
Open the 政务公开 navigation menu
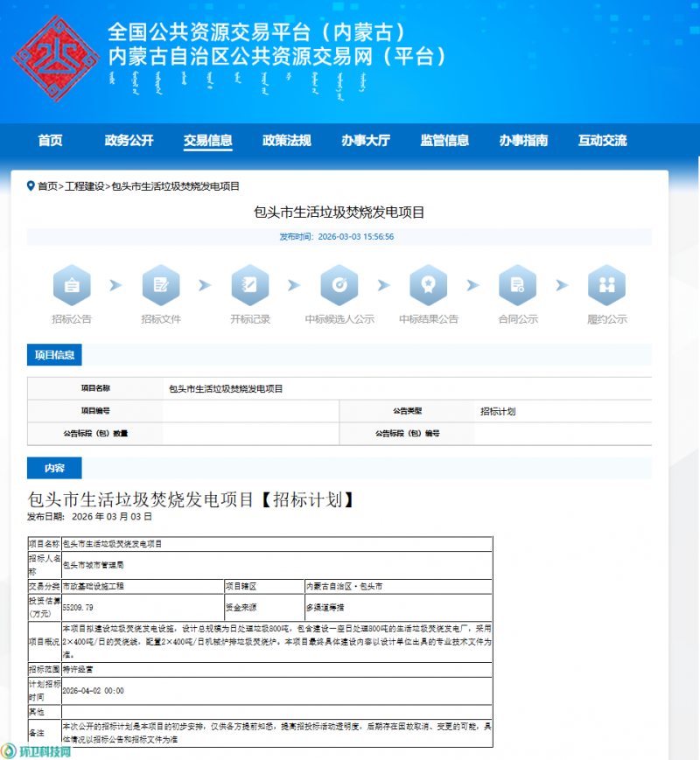[x=129, y=141]
